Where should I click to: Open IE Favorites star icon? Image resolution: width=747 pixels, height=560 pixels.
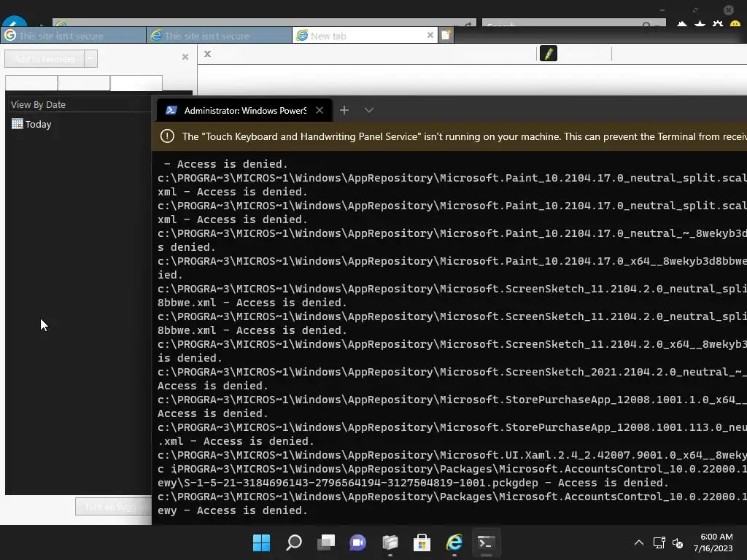click(x=700, y=23)
